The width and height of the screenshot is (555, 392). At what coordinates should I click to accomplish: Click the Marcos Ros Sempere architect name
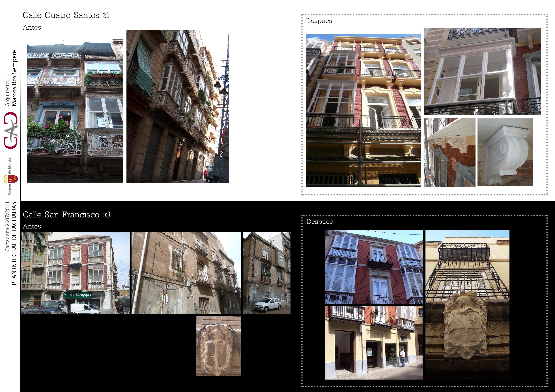14,78
